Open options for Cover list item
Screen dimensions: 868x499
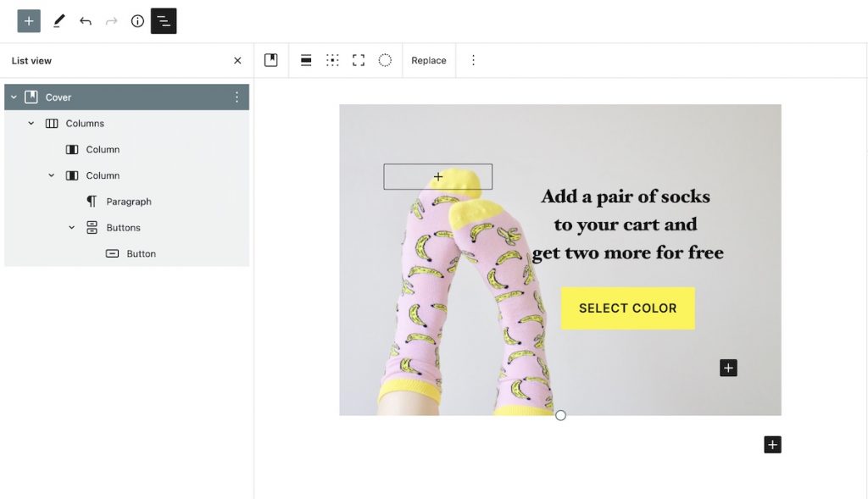coord(236,97)
